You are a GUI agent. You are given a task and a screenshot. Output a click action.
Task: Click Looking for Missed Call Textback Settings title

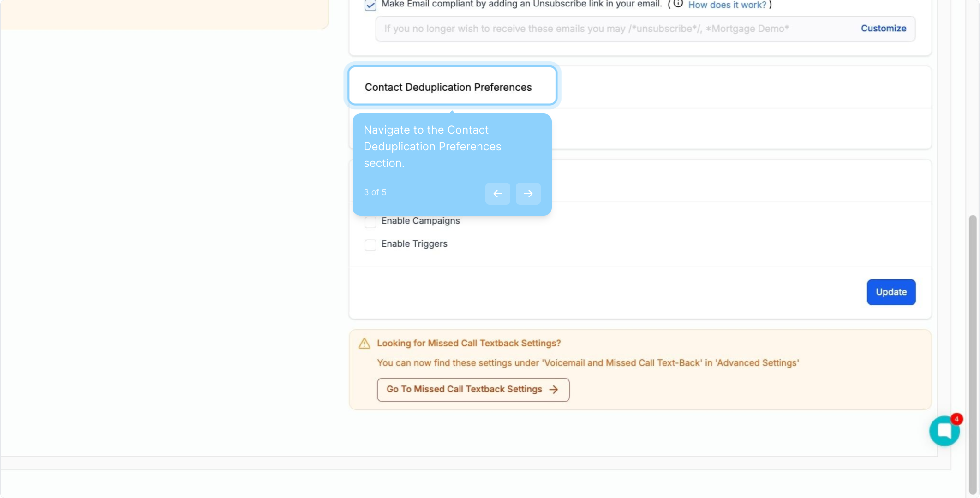pyautogui.click(x=469, y=343)
